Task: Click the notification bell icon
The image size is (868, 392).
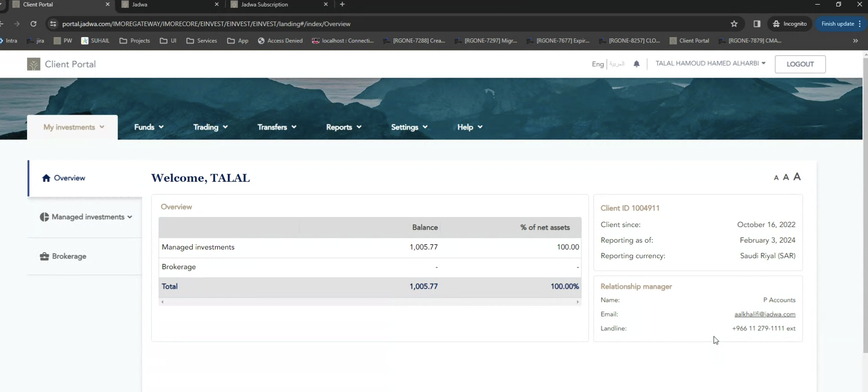Action: coord(637,64)
